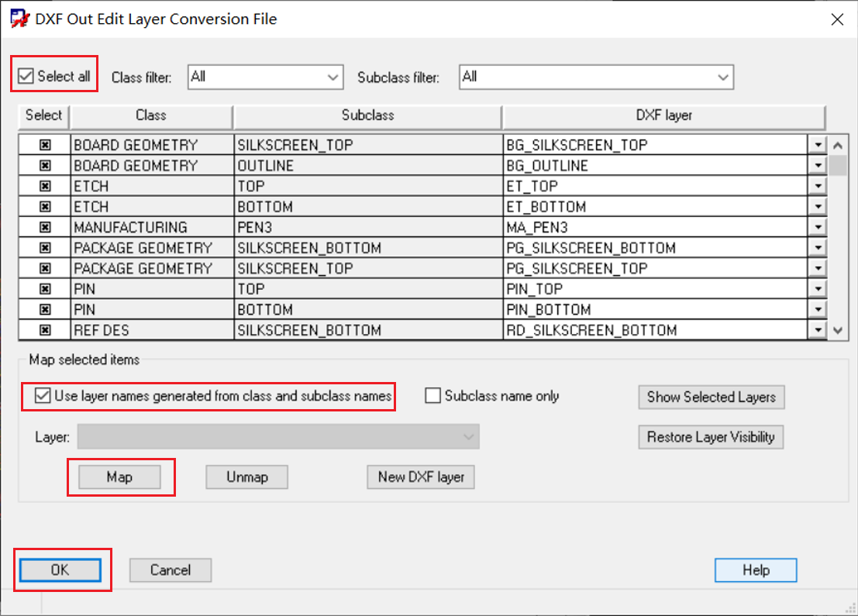
Task: Click the Class column header
Action: point(151,115)
